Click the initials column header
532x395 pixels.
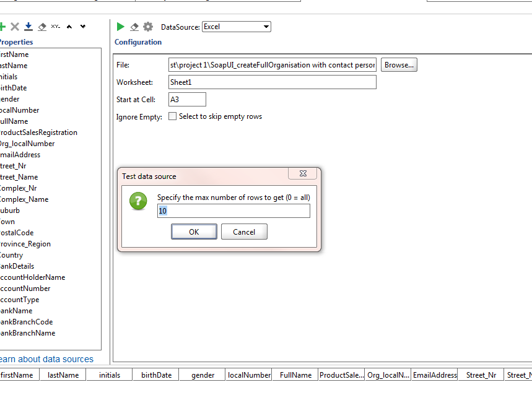110,375
